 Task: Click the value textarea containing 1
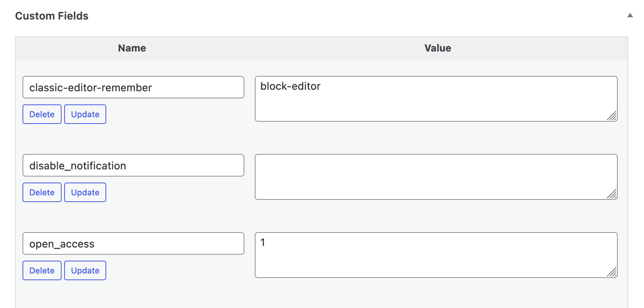[x=435, y=255]
